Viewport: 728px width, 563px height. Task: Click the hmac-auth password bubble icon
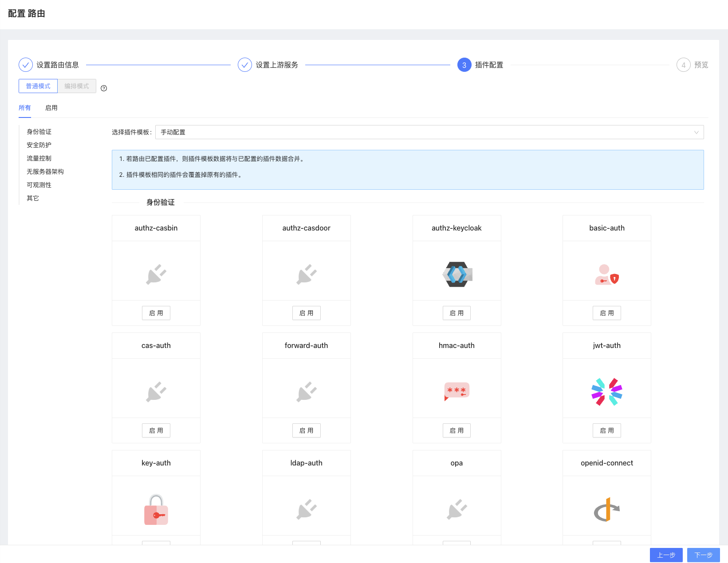456,391
